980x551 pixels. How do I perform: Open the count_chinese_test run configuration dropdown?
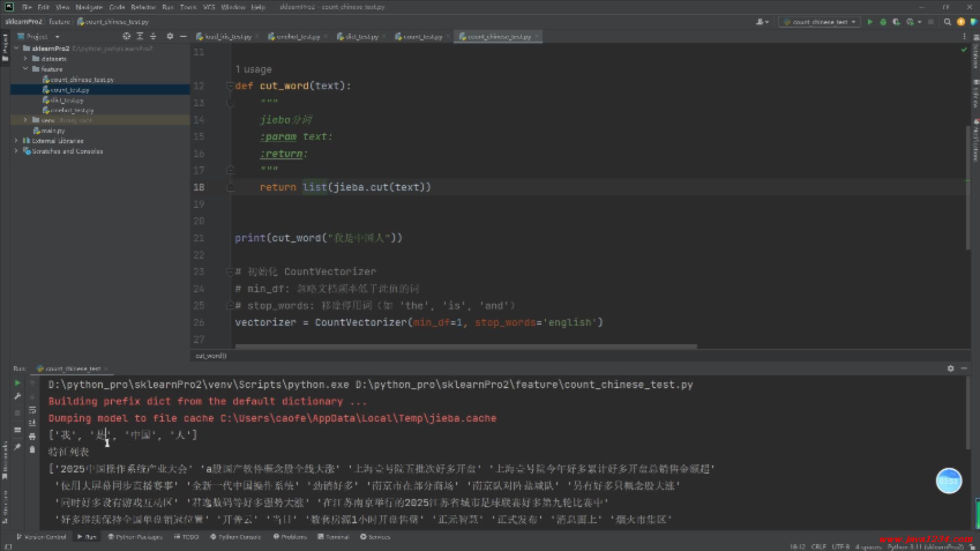point(820,22)
